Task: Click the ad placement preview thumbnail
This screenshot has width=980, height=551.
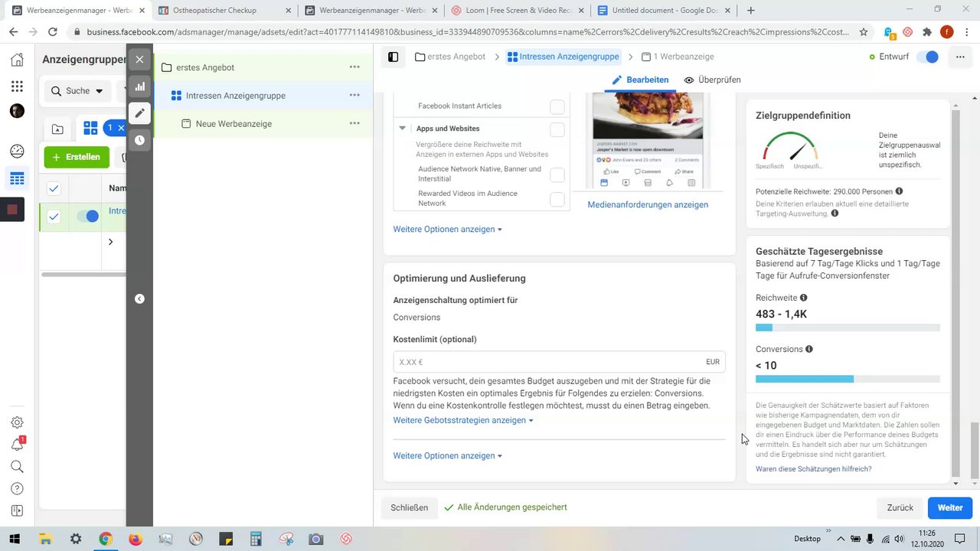Action: click(x=648, y=141)
